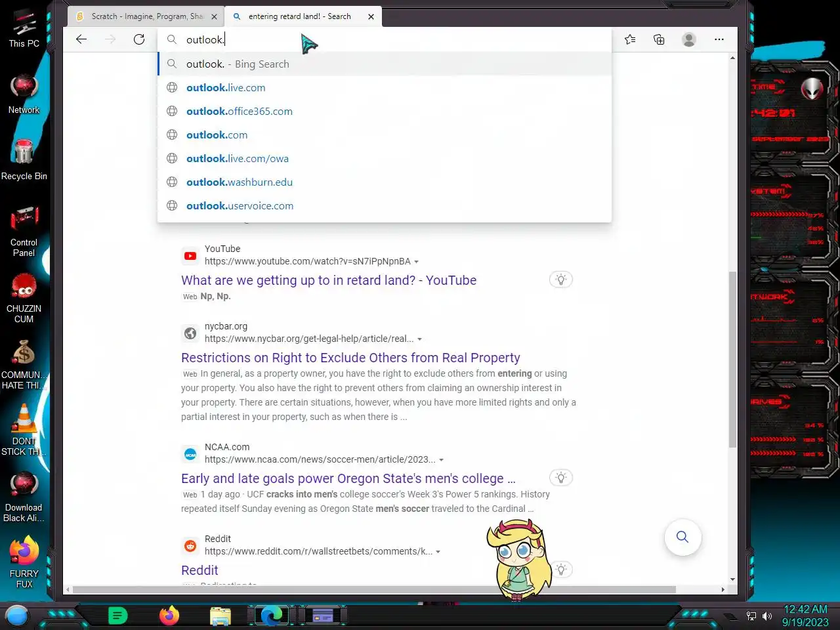Image resolution: width=840 pixels, height=630 pixels.
Task: Select outlook.live.com suggestion
Action: point(385,87)
